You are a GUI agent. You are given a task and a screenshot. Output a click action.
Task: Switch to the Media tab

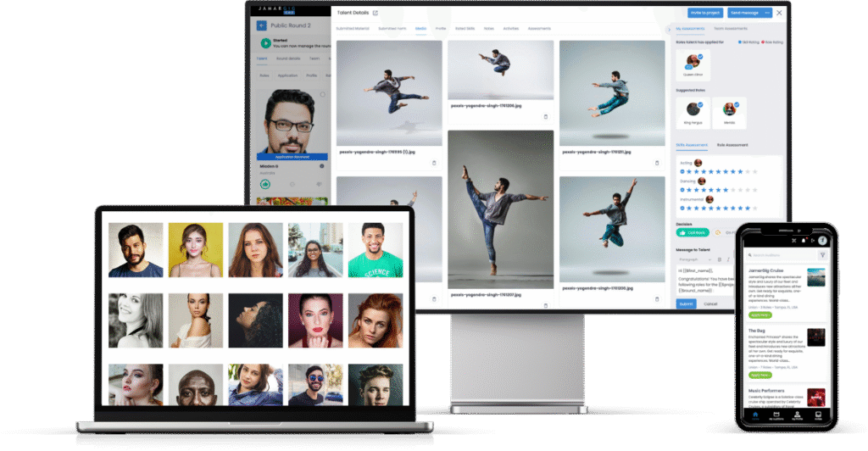click(x=420, y=28)
